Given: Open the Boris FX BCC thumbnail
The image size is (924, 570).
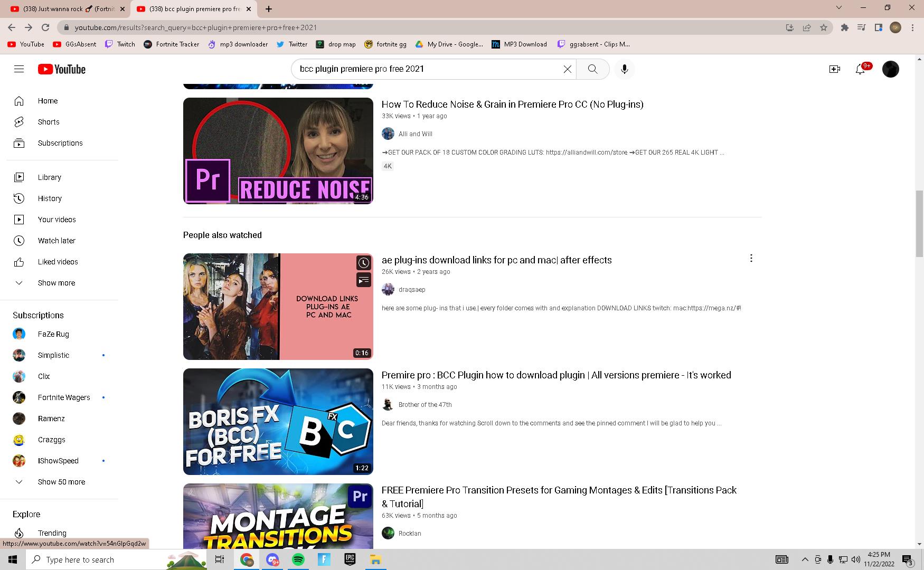Looking at the screenshot, I should pyautogui.click(x=278, y=422).
